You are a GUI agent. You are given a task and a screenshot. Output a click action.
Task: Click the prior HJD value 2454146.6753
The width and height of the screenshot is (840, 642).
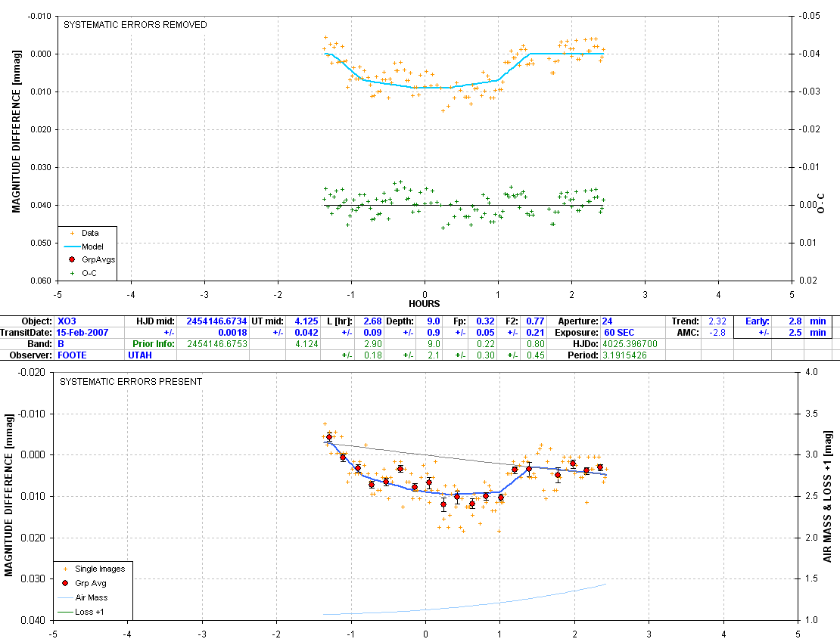pyautogui.click(x=217, y=344)
